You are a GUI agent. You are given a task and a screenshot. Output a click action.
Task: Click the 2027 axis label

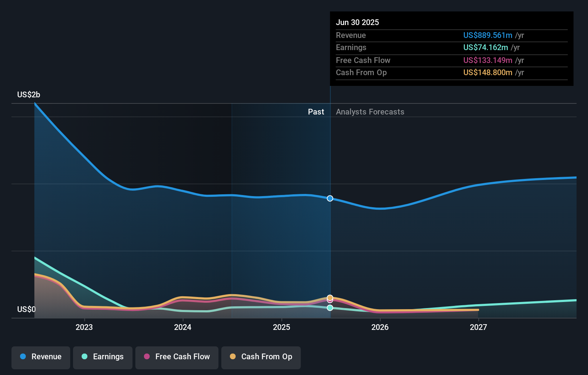tap(479, 327)
